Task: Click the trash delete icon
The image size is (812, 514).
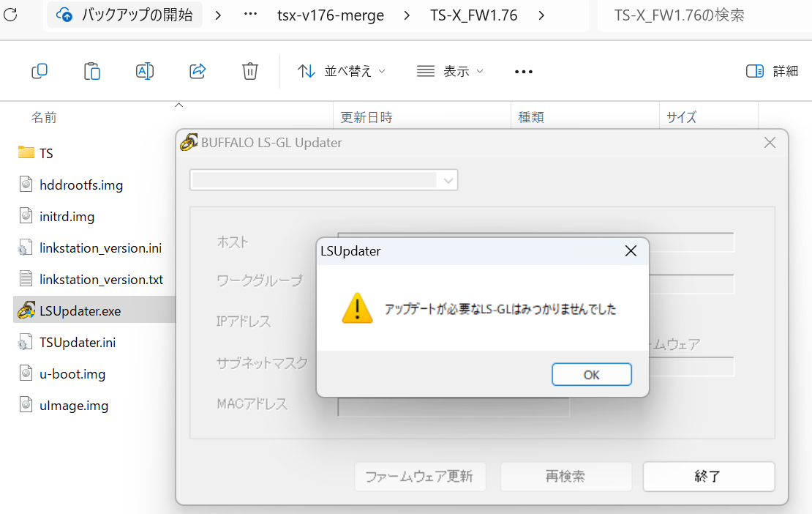Action: coord(250,71)
